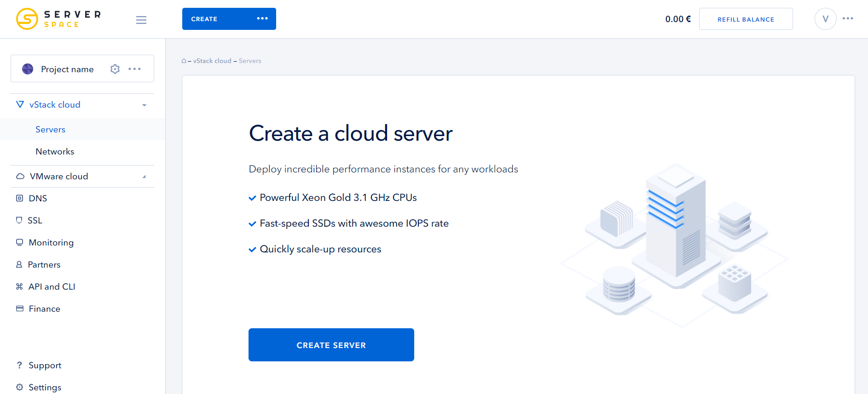The image size is (868, 394).
Task: Collapse sidebar with hamburger menu icon
Action: (x=141, y=20)
